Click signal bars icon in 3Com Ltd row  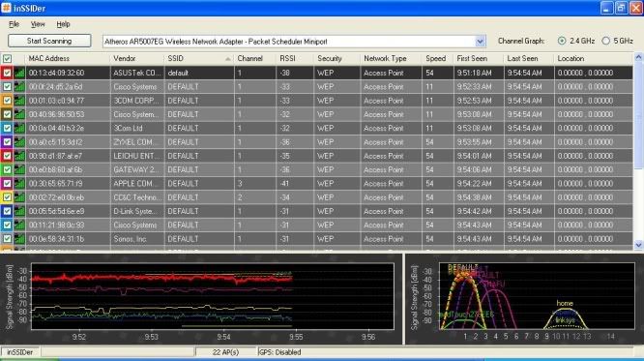point(19,129)
